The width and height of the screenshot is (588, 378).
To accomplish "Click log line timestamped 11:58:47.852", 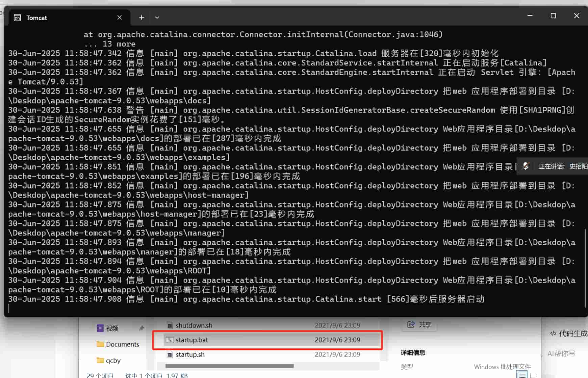I will [x=292, y=190].
